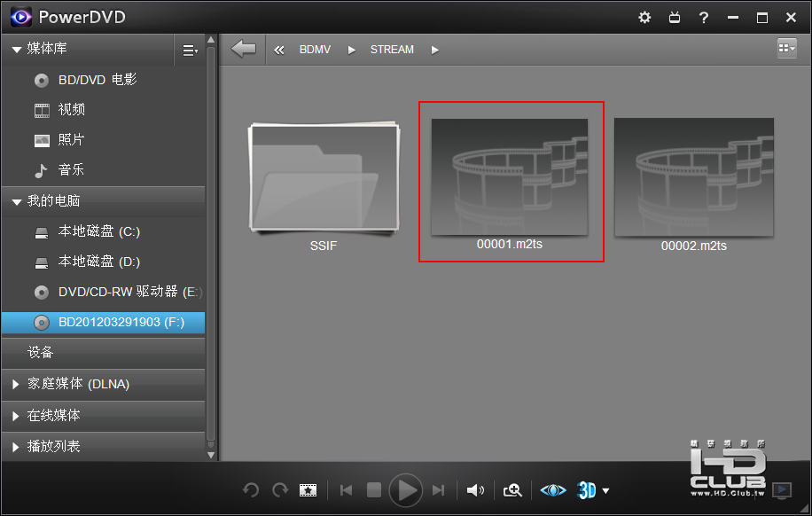Skip to next track button

(438, 490)
